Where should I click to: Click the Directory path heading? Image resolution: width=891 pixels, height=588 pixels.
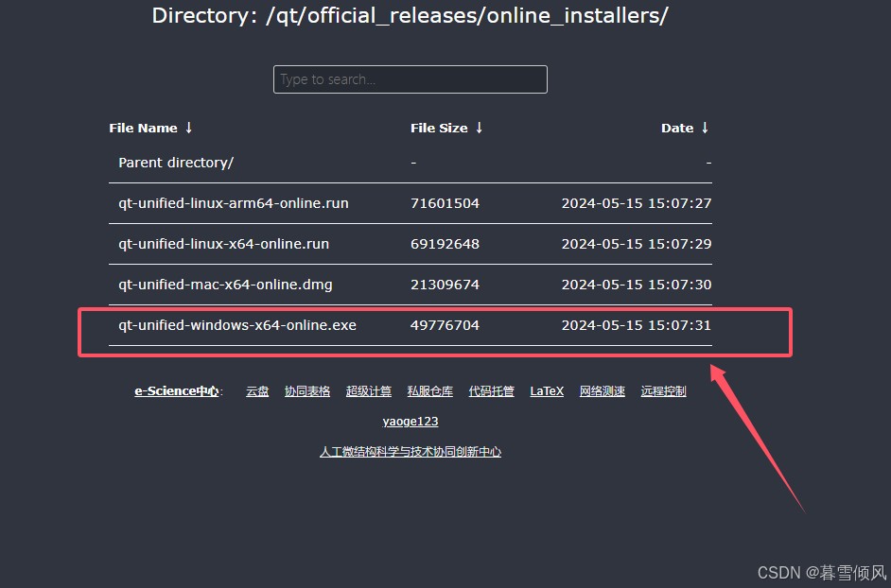(410, 15)
